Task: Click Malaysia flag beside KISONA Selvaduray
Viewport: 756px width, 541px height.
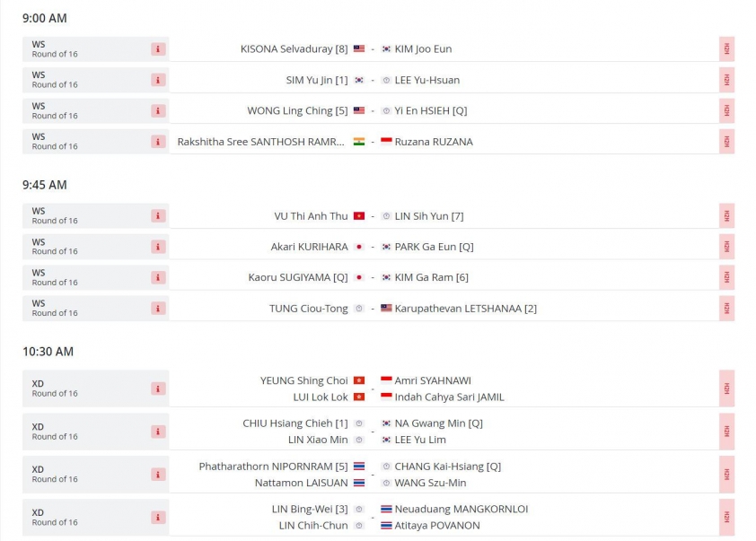Action: 359,48
